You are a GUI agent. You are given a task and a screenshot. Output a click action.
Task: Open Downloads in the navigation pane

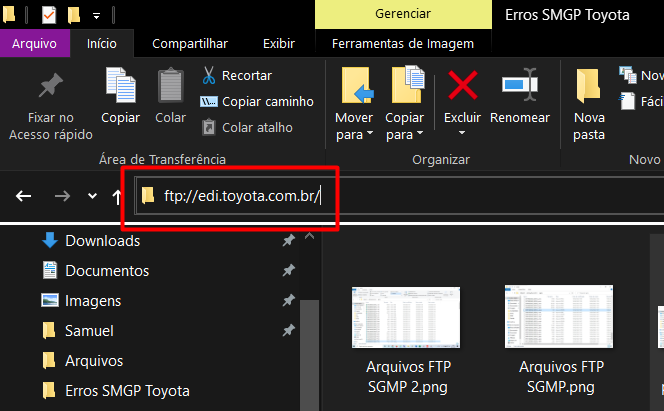click(x=102, y=240)
